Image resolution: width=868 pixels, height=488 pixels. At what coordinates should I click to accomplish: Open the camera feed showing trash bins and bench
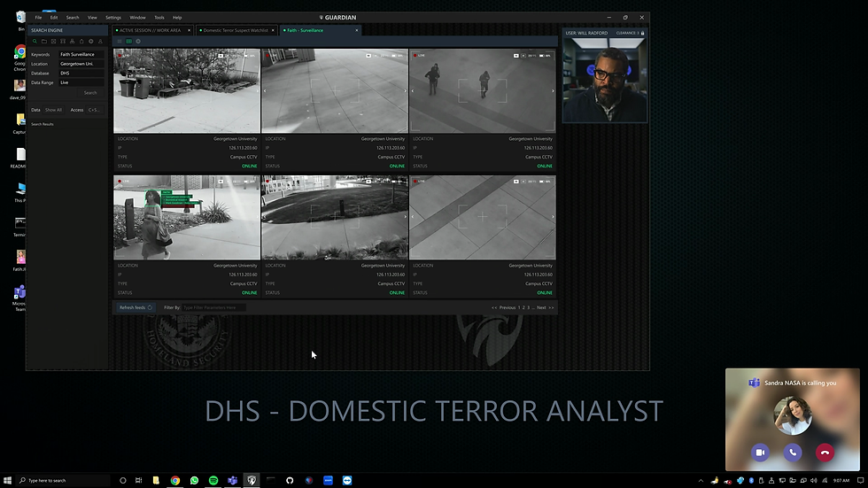tap(187, 90)
